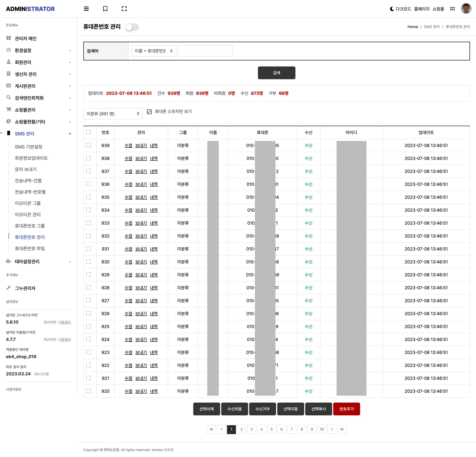This screenshot has height=457, width=476.
Task: Expand the 게시판관리 menu arrow
Action: pos(70,86)
